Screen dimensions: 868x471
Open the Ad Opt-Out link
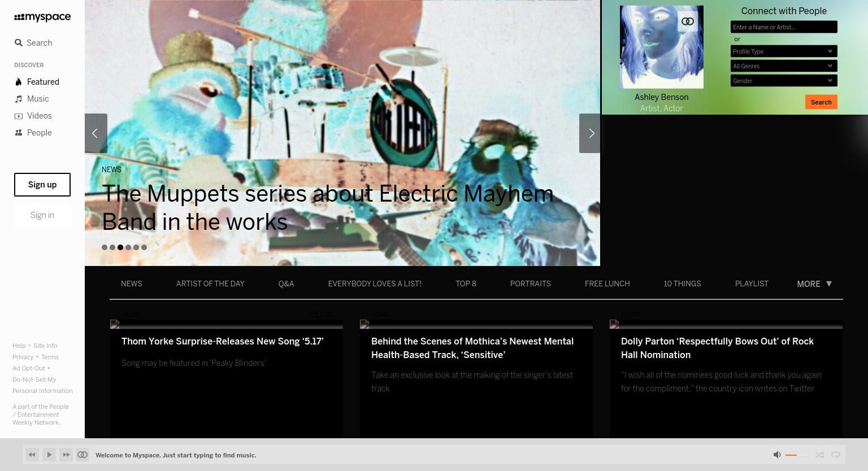(29, 368)
